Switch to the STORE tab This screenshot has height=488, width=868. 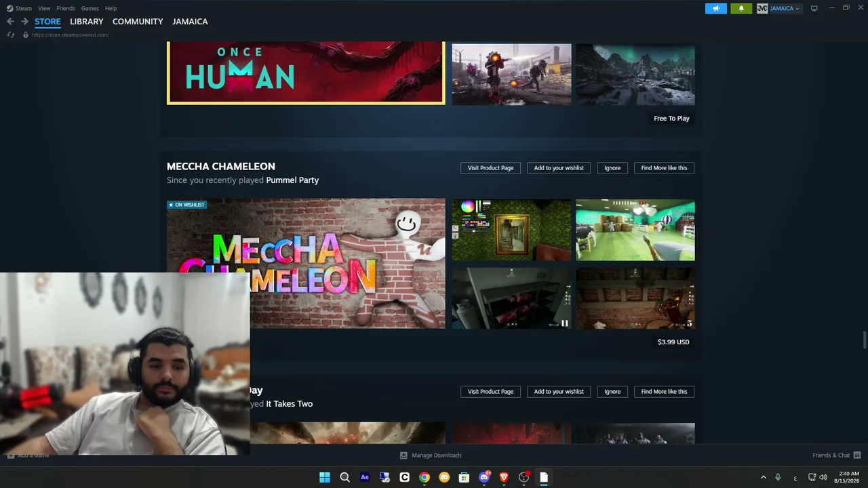47,22
